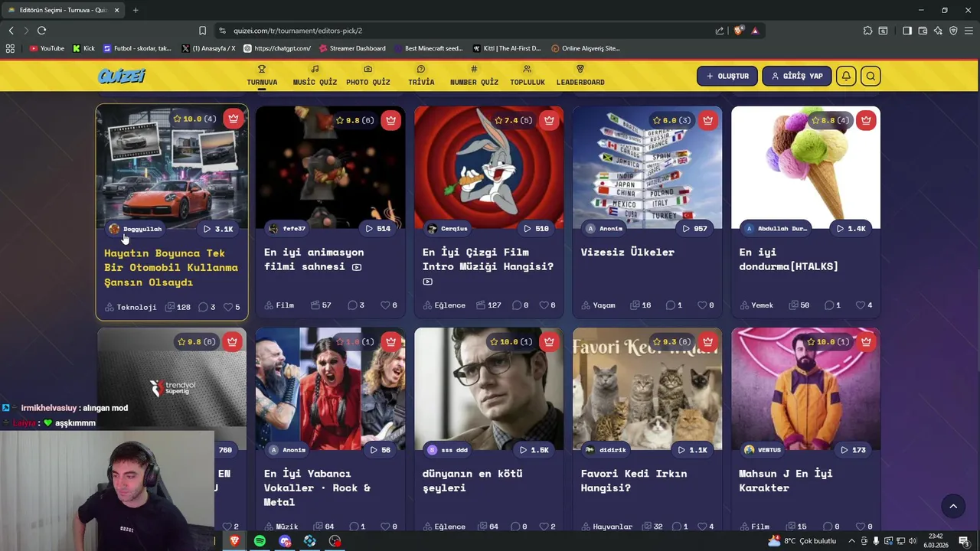Viewport: 980px width, 551px height.
Task: Like the Otomobil quiz heart icon
Action: click(x=227, y=307)
